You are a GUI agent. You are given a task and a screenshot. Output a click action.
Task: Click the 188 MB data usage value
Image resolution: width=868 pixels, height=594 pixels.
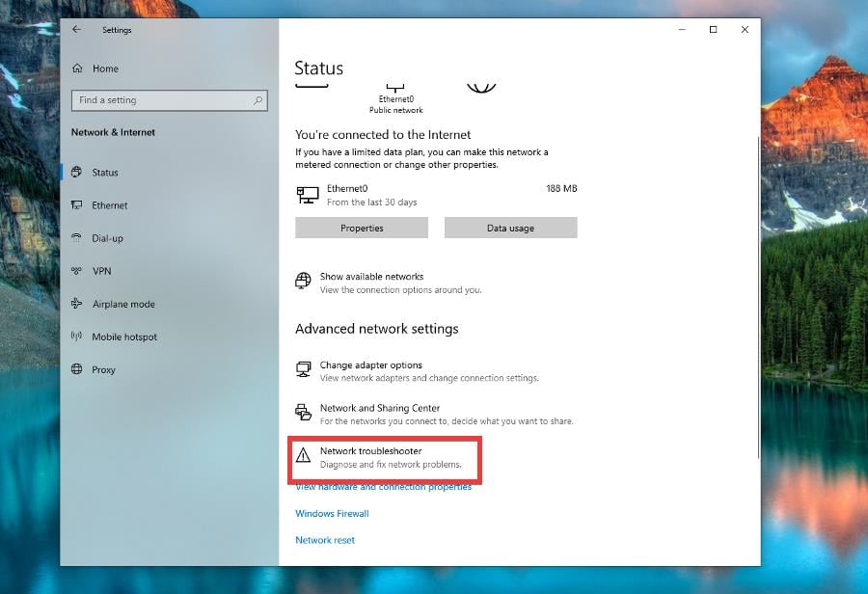561,188
